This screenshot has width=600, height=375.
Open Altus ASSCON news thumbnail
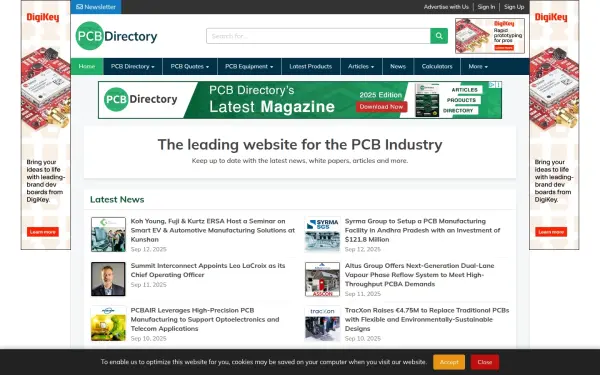pos(322,279)
